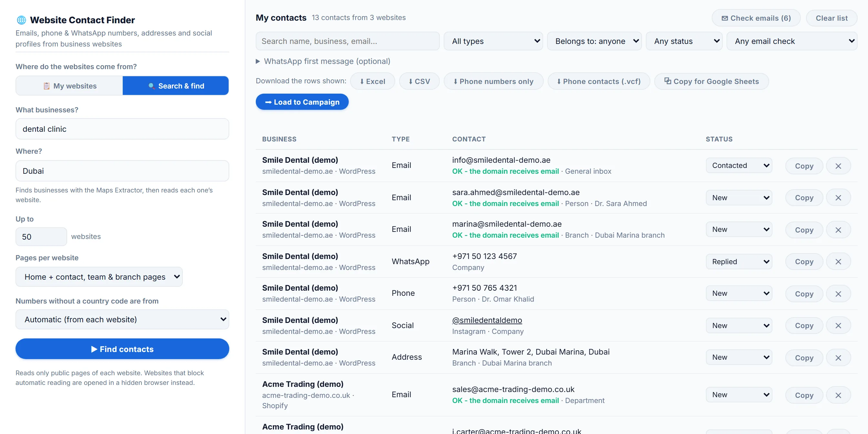Start Find contacts search

122,349
